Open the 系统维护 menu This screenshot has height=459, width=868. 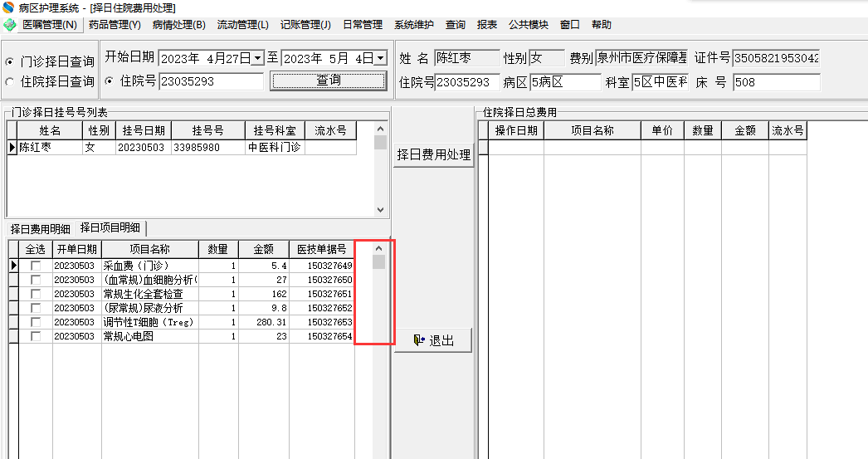[x=414, y=25]
